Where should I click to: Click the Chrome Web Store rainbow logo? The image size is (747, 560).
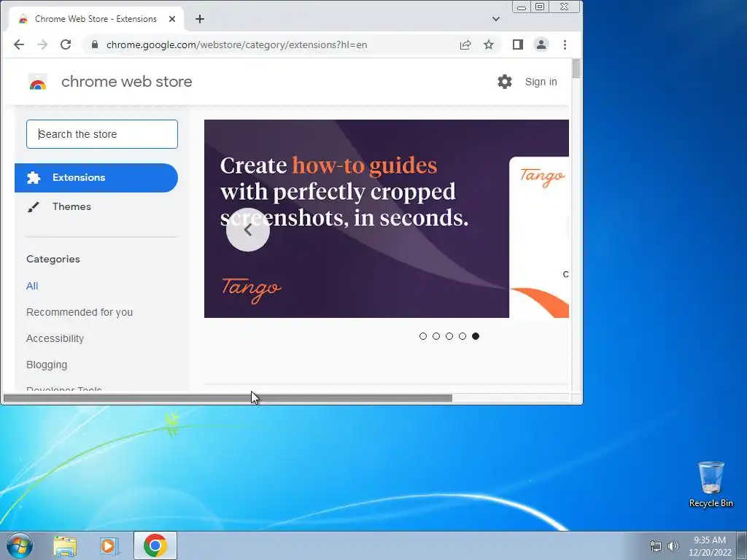pos(38,82)
